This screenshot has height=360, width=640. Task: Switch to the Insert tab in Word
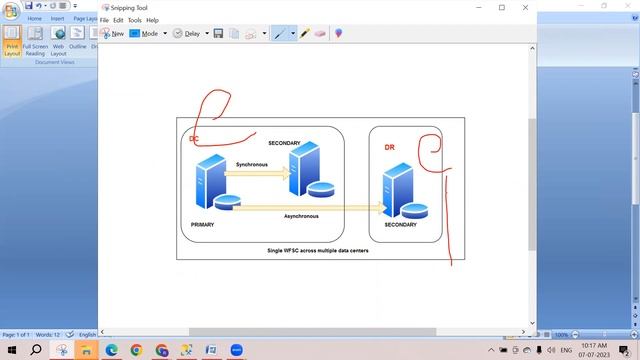(57, 18)
